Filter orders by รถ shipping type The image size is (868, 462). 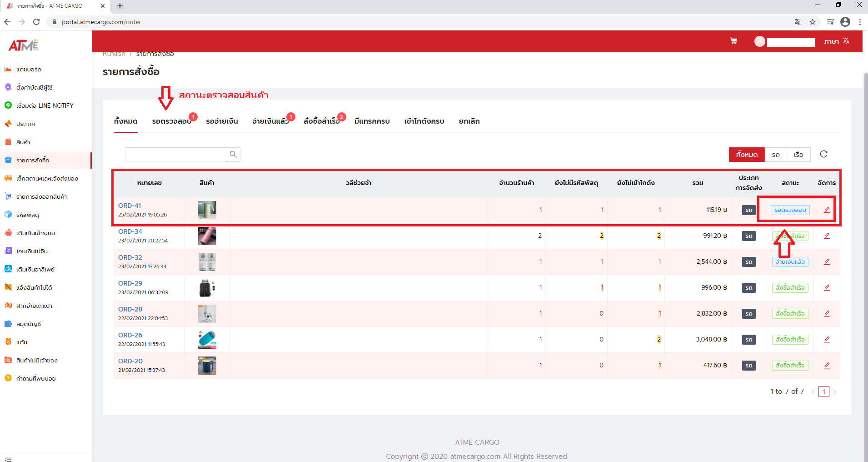coord(776,155)
